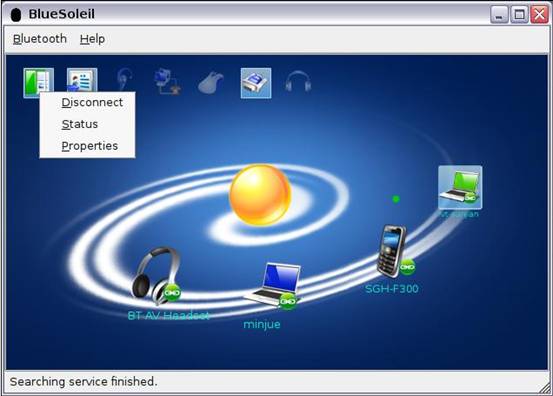Select the highlighted Serial Port service icon
This screenshot has width=553, height=396.
coord(256,83)
